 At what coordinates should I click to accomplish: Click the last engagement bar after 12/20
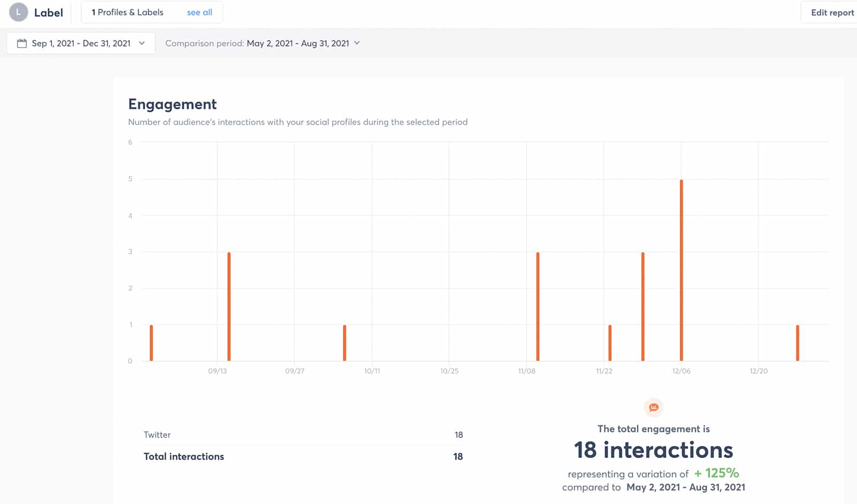[x=798, y=343]
